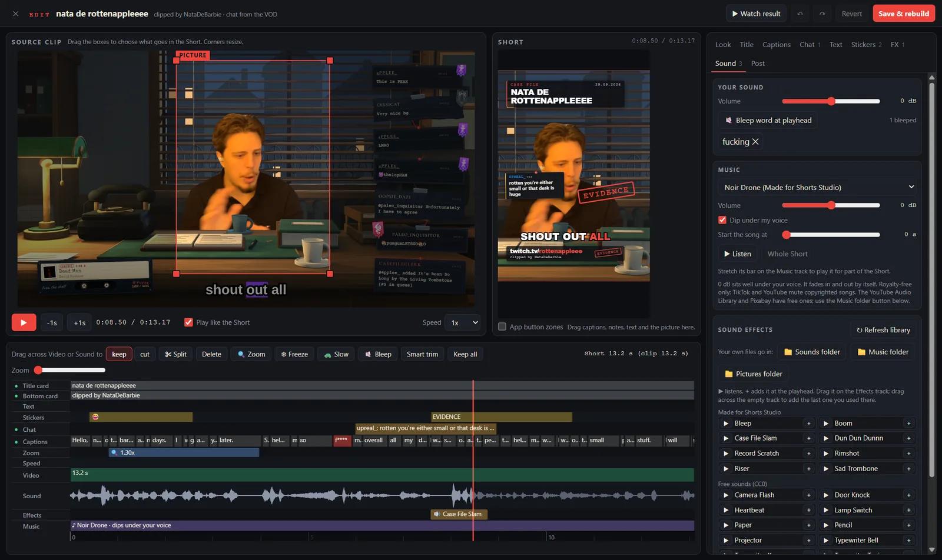The height and width of the screenshot is (560, 942).
Task: Select the Case File Slam effect clip
Action: tap(459, 514)
